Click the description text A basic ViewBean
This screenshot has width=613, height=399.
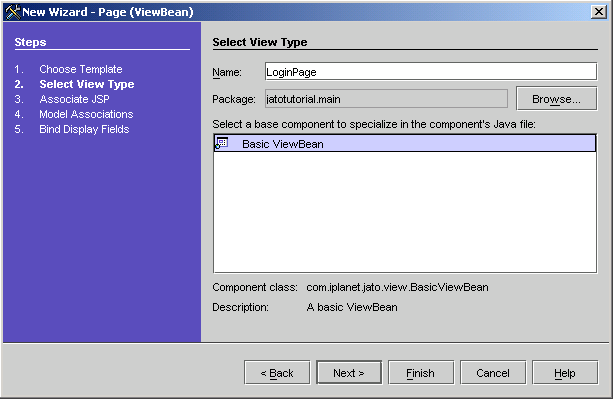coord(352,307)
